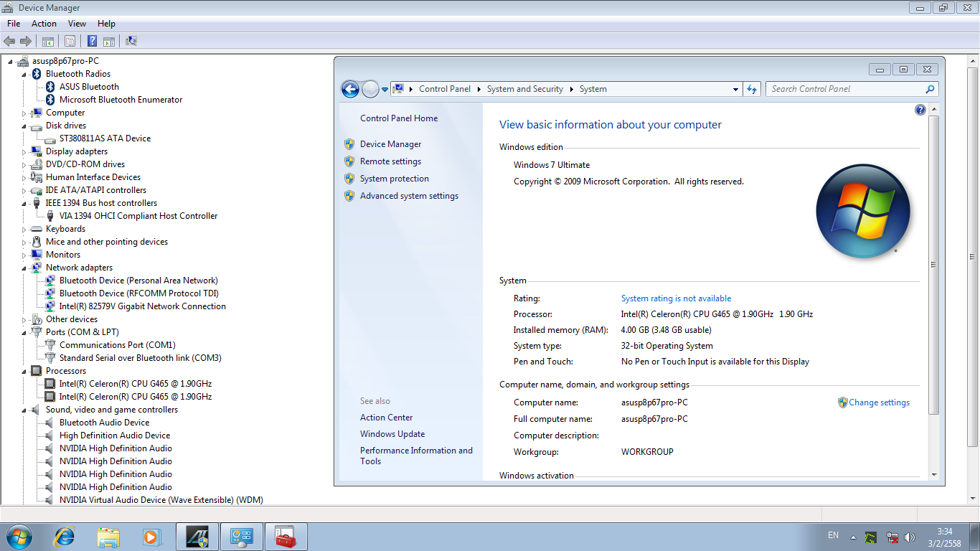Click System and Security in the breadcrumb
The height and width of the screenshot is (551, 980).
click(525, 89)
